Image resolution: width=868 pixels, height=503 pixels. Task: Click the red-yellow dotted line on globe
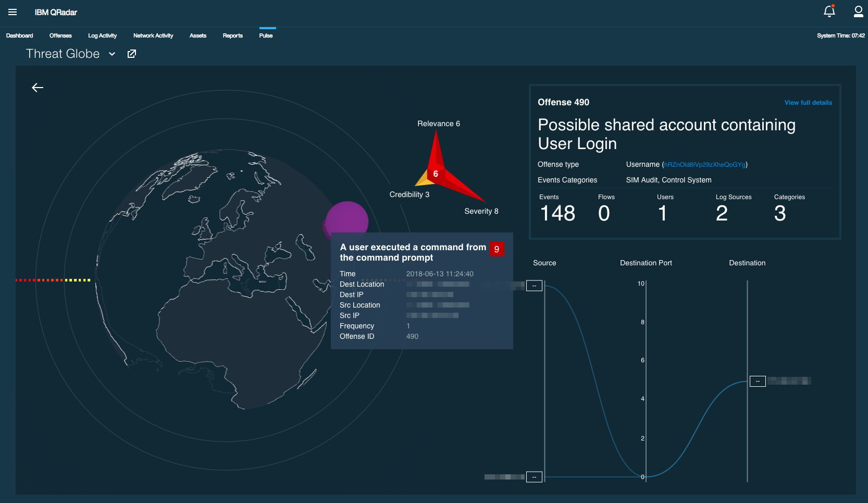point(53,280)
